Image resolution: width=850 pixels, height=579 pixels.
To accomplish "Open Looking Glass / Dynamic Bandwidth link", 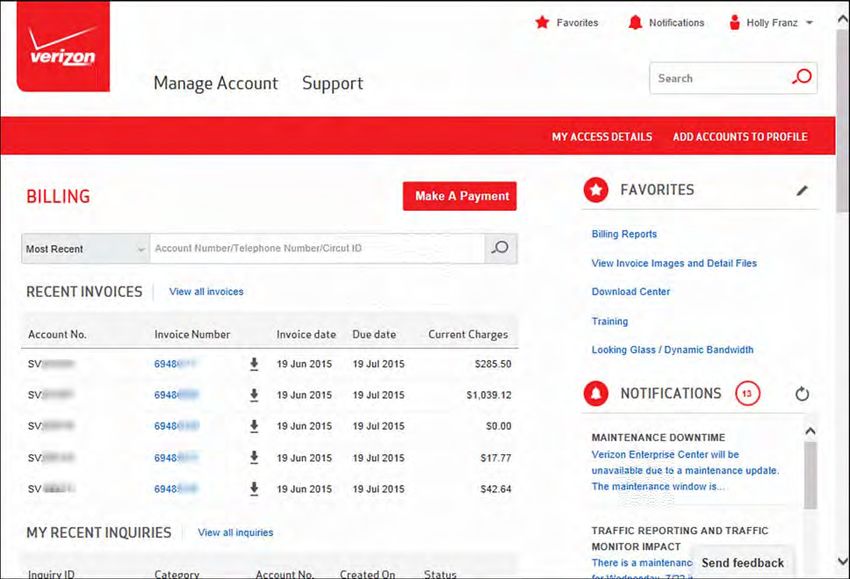I will click(672, 350).
